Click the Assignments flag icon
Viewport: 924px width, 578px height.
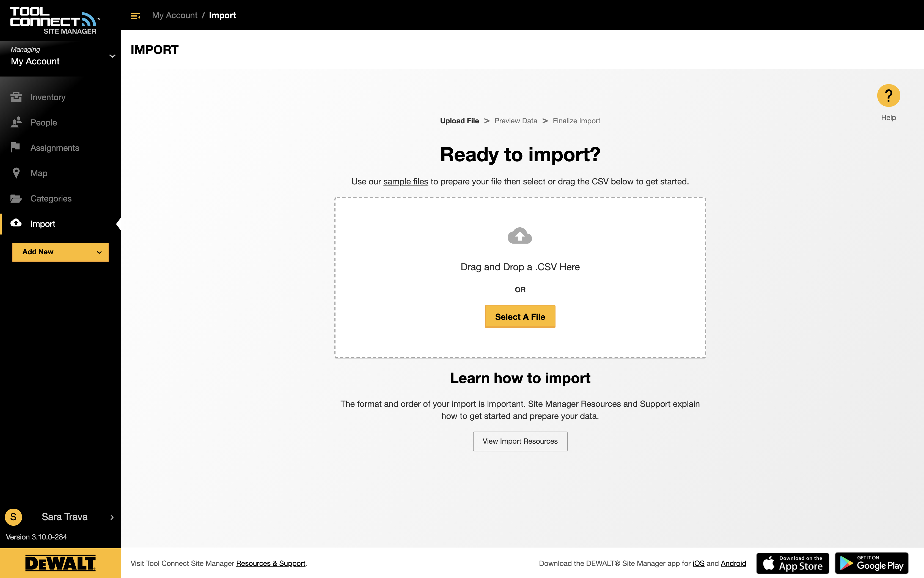click(x=15, y=148)
